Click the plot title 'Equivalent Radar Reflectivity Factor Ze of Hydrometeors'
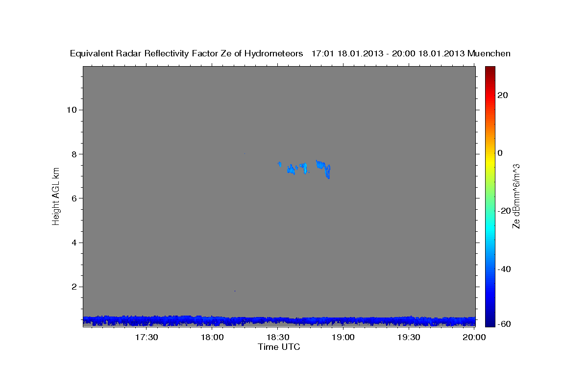Image resolution: width=588 pixels, height=392 pixels. (187, 54)
